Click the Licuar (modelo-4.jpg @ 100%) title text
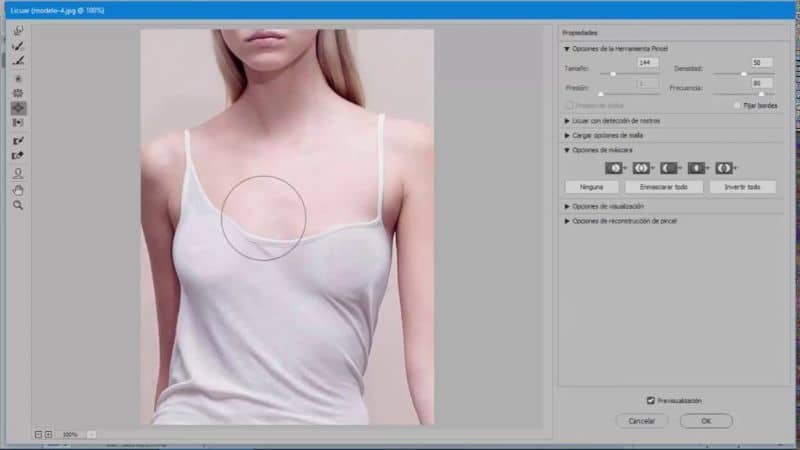The height and width of the screenshot is (450, 800). pos(57,10)
